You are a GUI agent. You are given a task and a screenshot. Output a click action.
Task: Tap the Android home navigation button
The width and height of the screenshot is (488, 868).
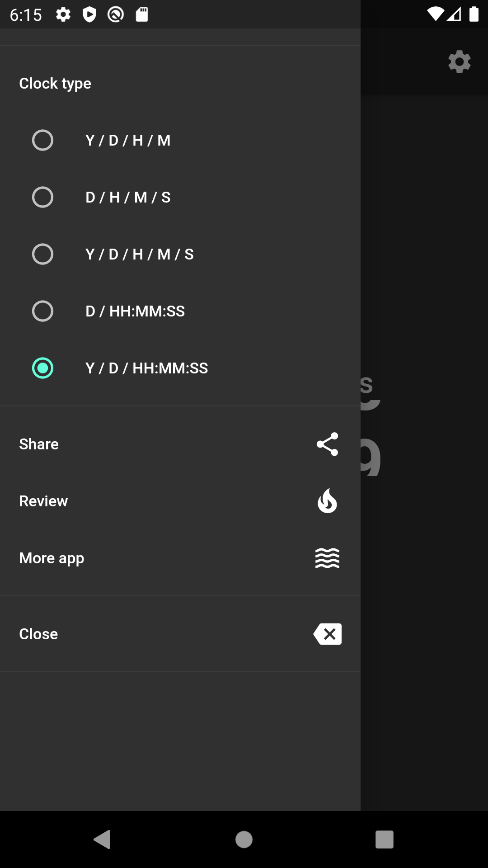tap(244, 840)
